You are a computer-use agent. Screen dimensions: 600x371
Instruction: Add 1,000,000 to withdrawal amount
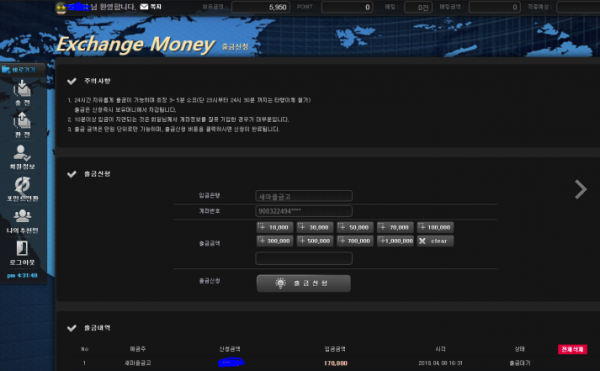coord(395,241)
